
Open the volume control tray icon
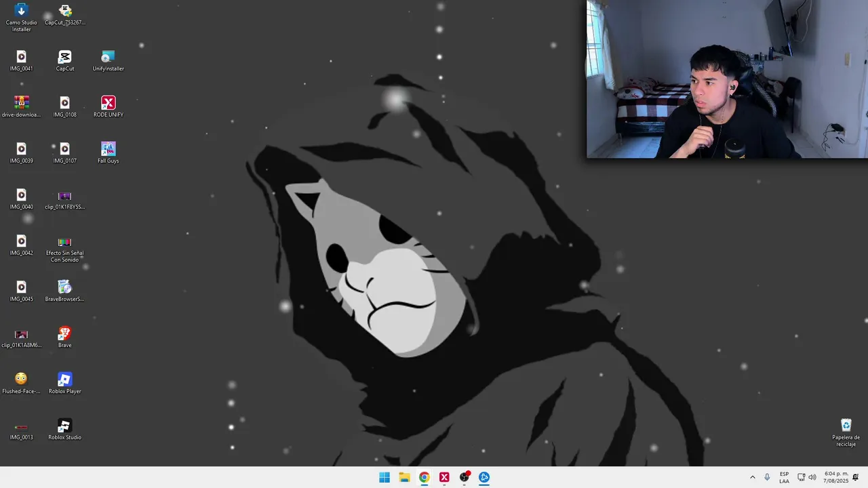812,477
